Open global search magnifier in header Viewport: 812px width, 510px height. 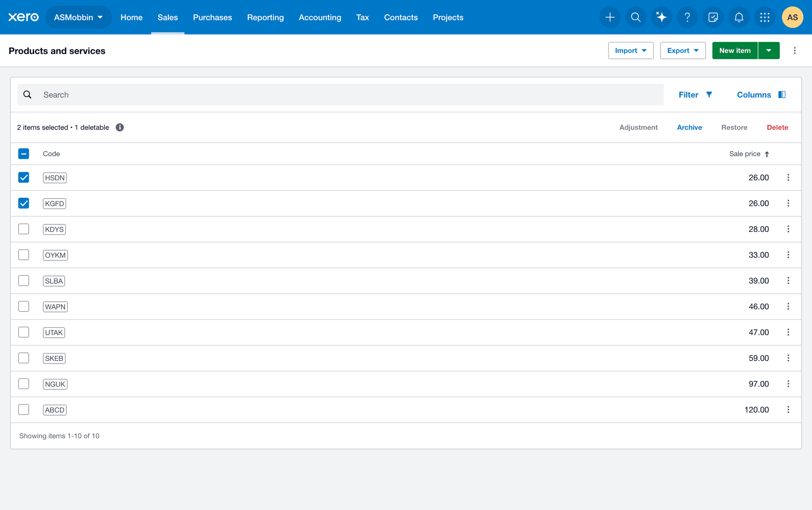(636, 17)
